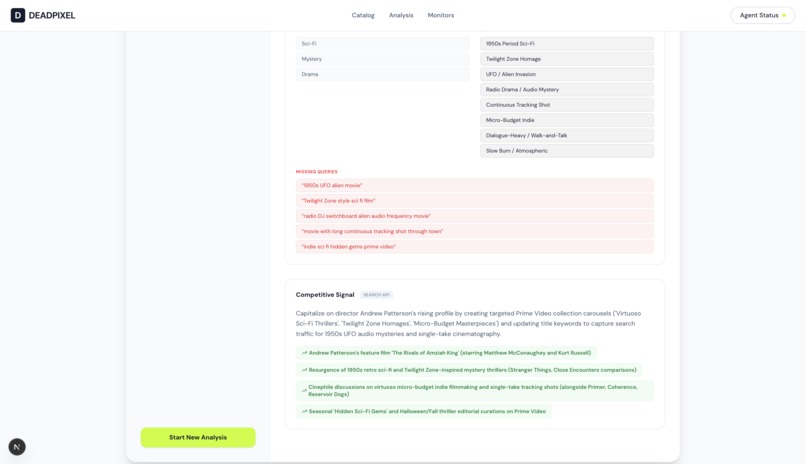Select "Twilight Zone style sci fi film" query
This screenshot has width=806, height=464.
pyautogui.click(x=474, y=201)
